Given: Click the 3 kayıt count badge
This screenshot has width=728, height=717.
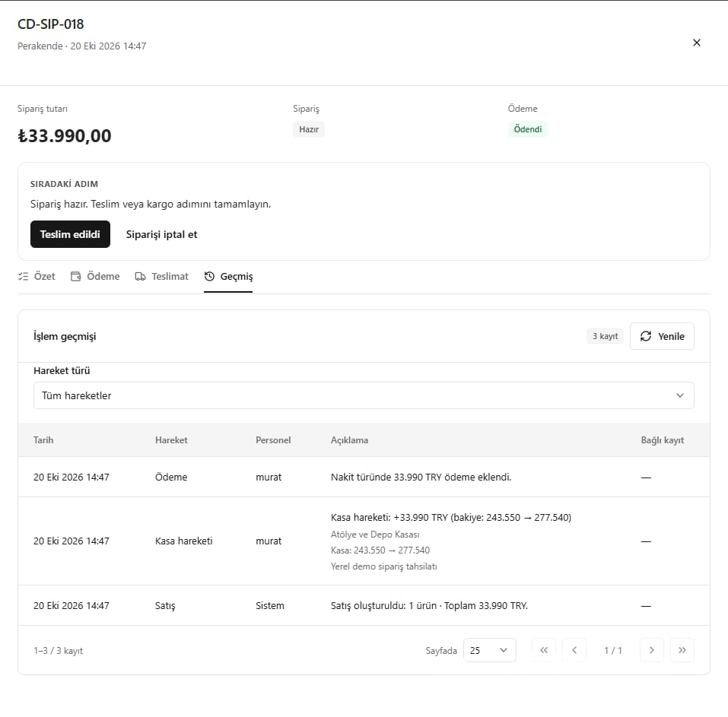Looking at the screenshot, I should click(x=605, y=336).
